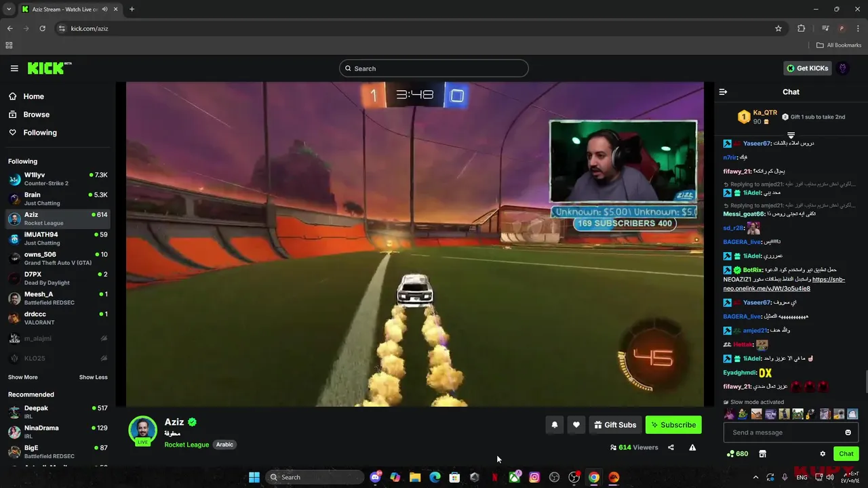Click the Get KICKs button

click(807, 68)
